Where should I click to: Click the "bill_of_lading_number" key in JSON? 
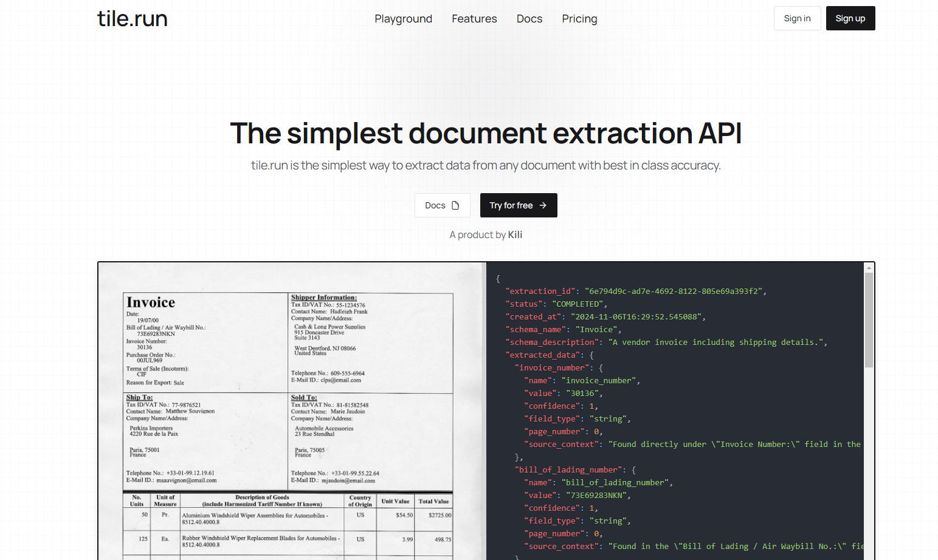(x=570, y=470)
